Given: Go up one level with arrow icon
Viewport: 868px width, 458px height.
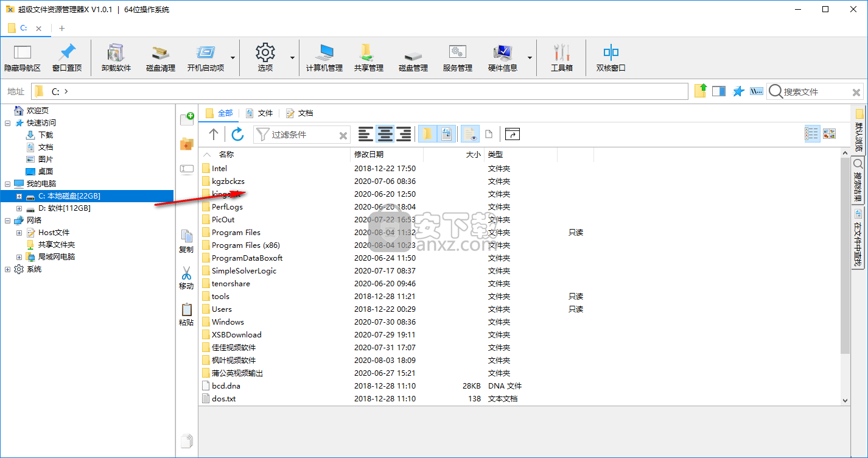Looking at the screenshot, I should click(x=213, y=134).
